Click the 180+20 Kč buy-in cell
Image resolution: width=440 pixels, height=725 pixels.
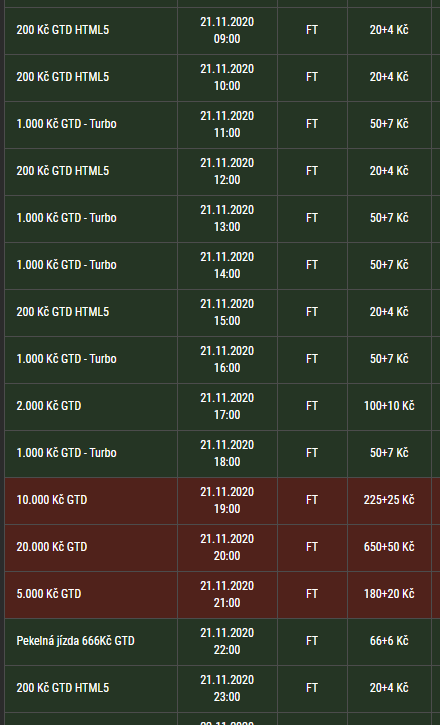389,594
